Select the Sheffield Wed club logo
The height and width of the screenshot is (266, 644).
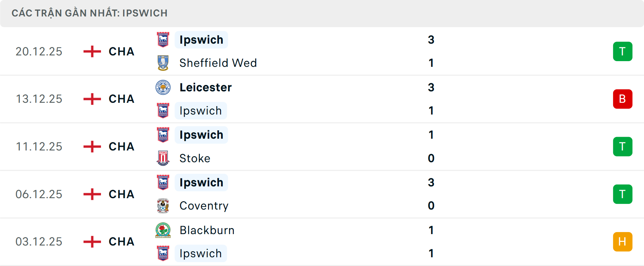[x=163, y=63]
